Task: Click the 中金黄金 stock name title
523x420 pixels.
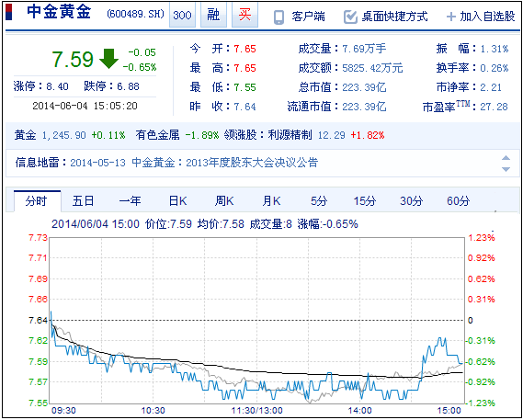Action: click(x=59, y=12)
